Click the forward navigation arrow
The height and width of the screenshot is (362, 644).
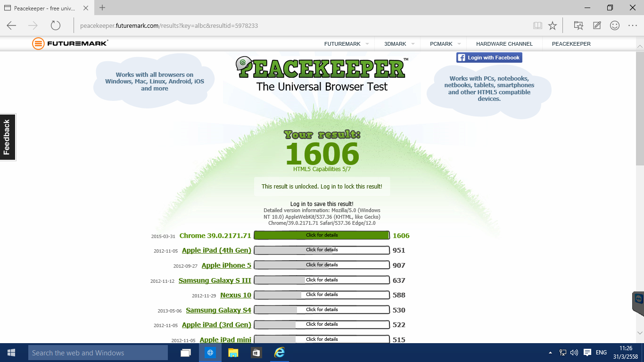pyautogui.click(x=33, y=25)
